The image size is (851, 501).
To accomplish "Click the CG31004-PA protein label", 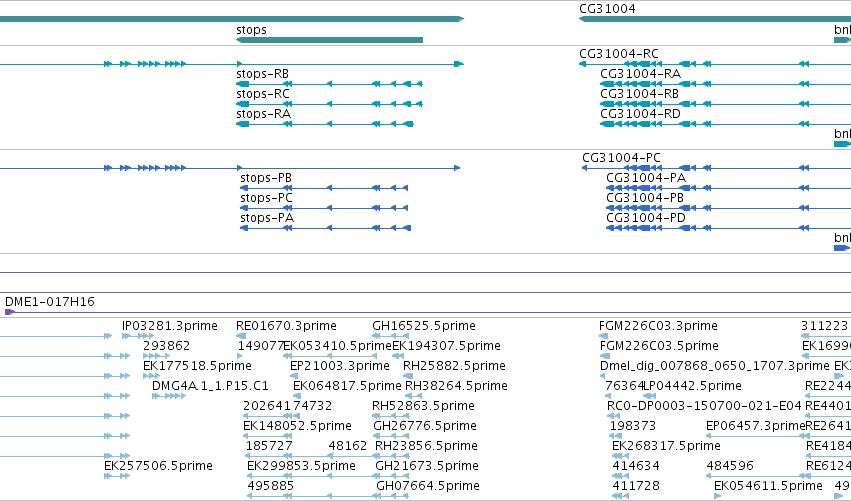I will click(646, 178).
